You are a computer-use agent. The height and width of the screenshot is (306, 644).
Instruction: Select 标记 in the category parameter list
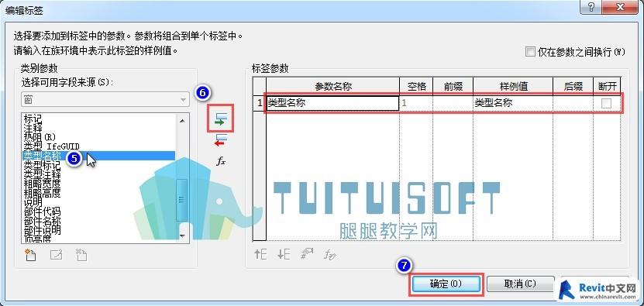coord(33,119)
